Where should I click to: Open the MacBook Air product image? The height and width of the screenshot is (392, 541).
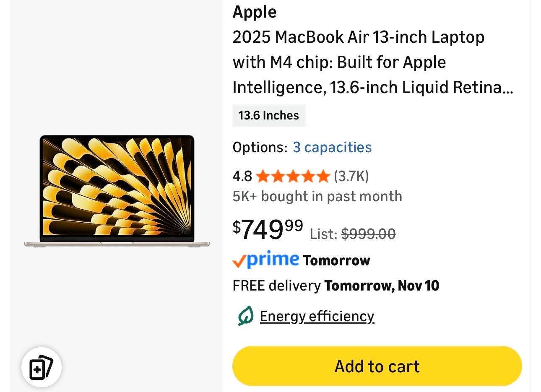pyautogui.click(x=117, y=191)
